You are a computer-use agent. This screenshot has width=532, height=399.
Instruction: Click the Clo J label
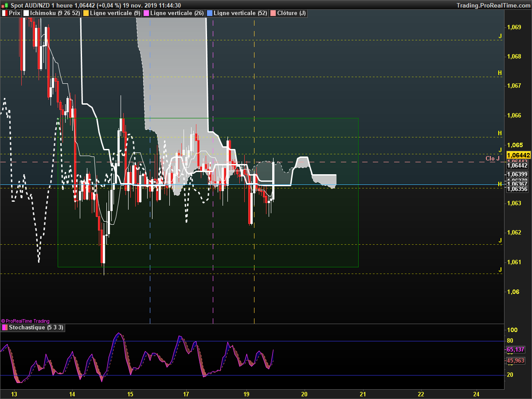[493, 158]
